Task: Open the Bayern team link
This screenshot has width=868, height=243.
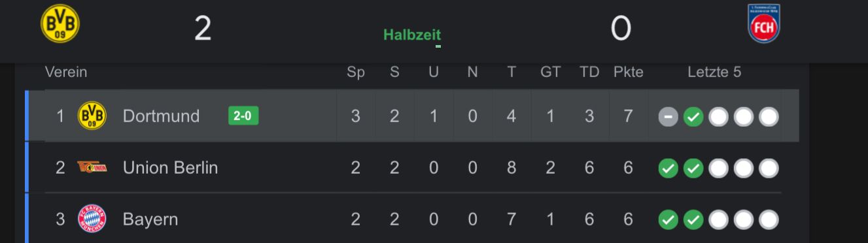Action: click(x=150, y=219)
